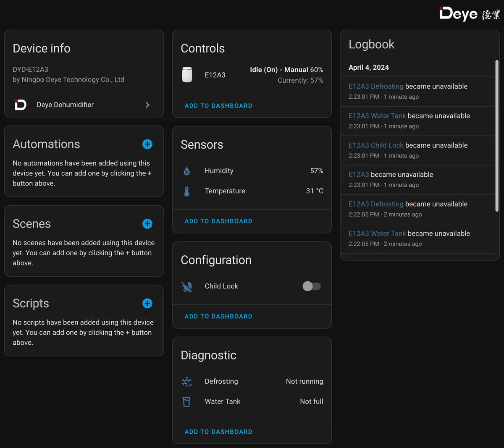Add a new script with plus icon
The height and width of the screenshot is (448, 504).
(x=147, y=303)
